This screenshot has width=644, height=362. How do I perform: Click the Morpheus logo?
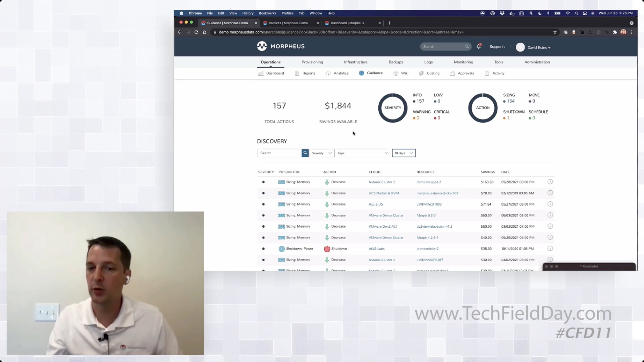click(281, 46)
